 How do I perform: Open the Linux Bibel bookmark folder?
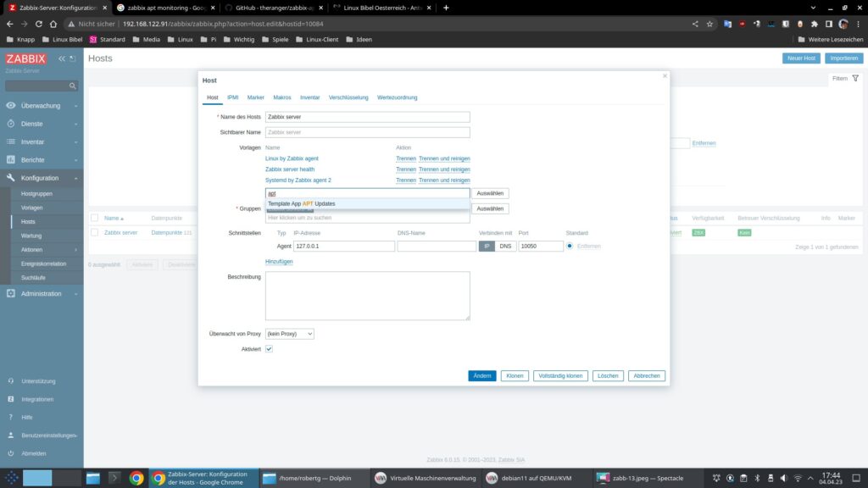[x=62, y=39]
